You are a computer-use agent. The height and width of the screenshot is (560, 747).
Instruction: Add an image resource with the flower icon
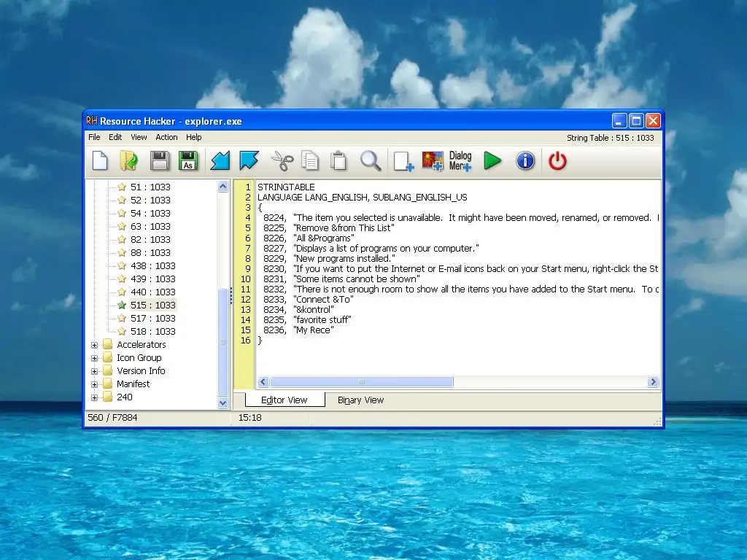point(432,161)
